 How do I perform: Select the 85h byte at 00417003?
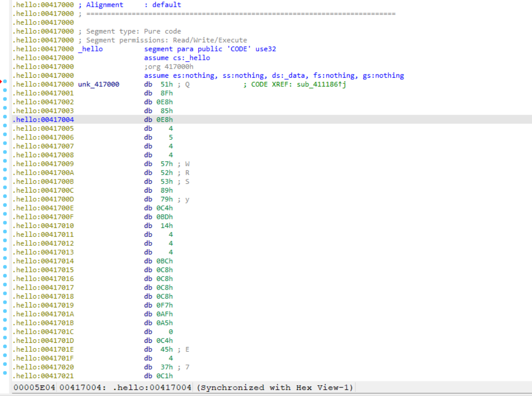pos(167,111)
